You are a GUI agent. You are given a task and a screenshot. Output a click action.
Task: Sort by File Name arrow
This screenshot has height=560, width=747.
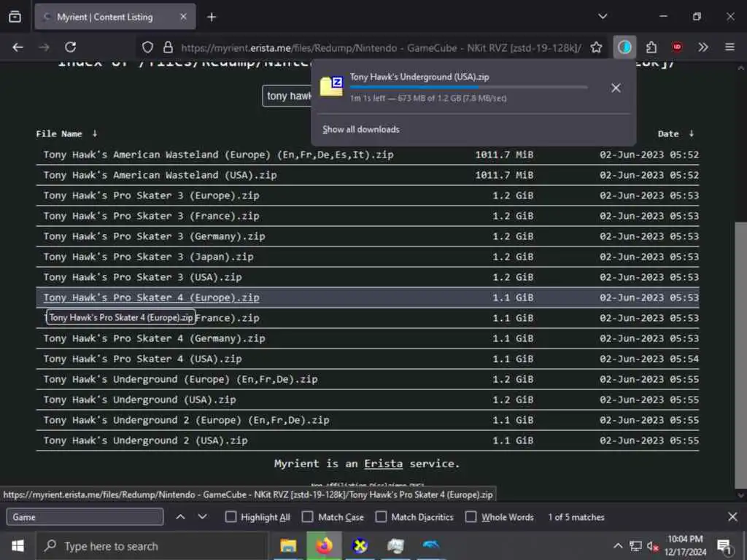pyautogui.click(x=95, y=133)
